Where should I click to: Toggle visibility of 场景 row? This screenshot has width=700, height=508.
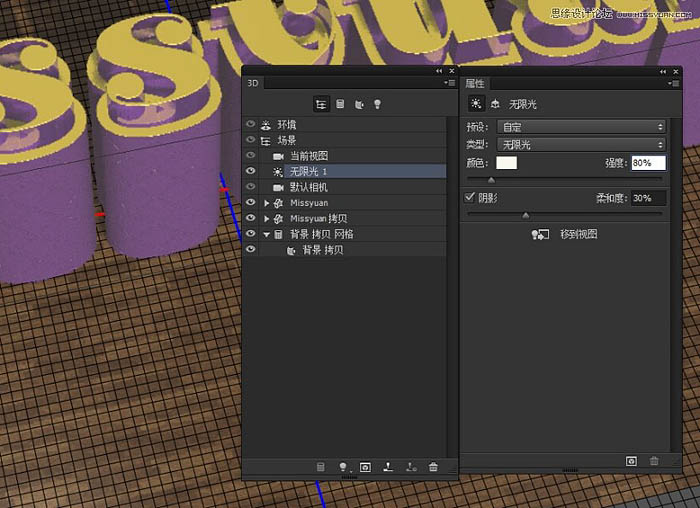point(250,140)
